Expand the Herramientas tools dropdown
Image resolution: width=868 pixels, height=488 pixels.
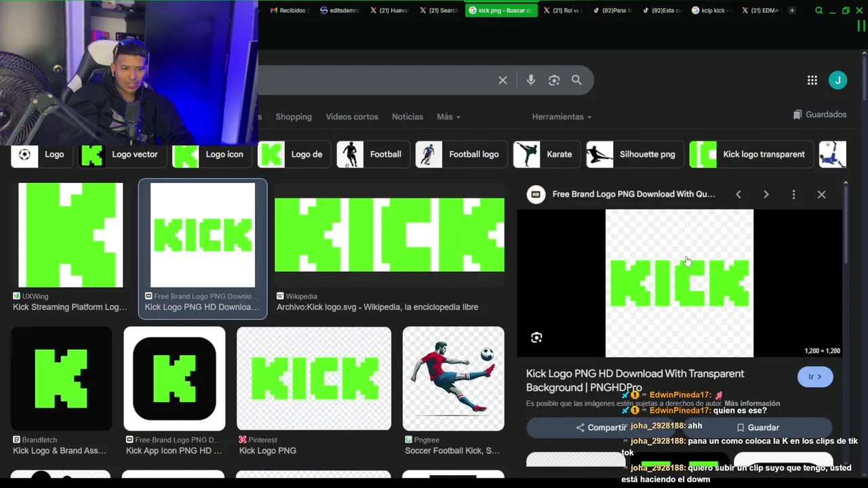(x=561, y=117)
